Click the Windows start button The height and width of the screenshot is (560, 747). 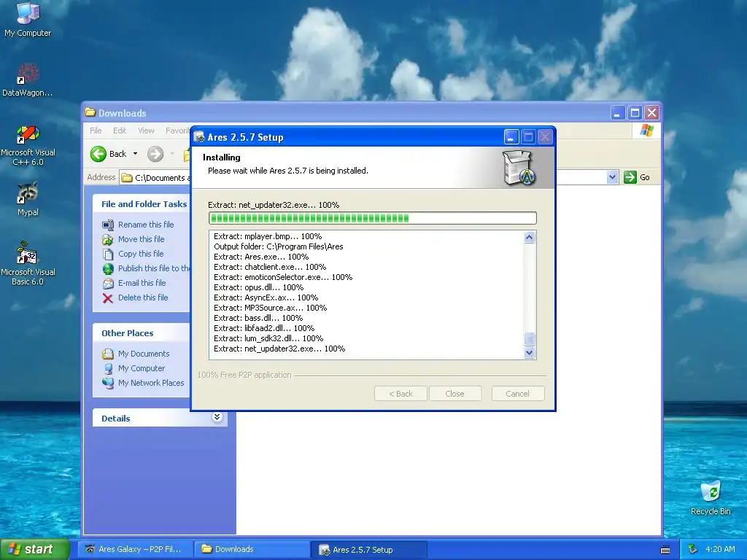pyautogui.click(x=35, y=549)
